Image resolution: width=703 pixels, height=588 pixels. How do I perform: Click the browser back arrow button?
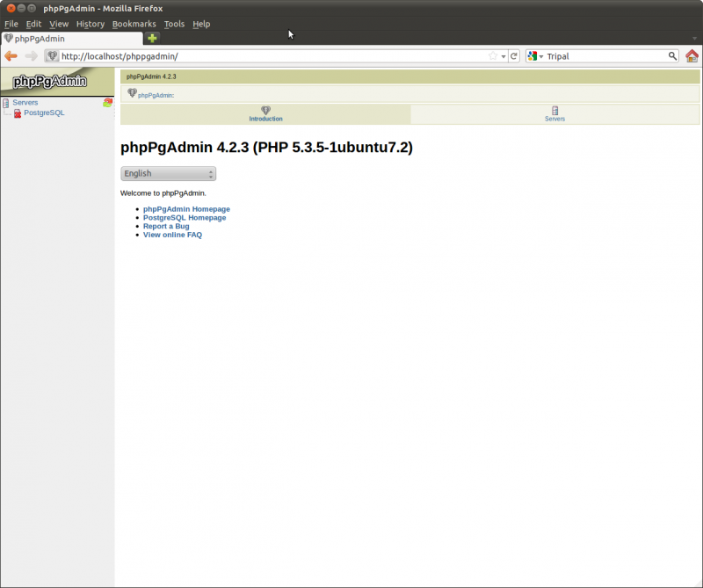(11, 56)
